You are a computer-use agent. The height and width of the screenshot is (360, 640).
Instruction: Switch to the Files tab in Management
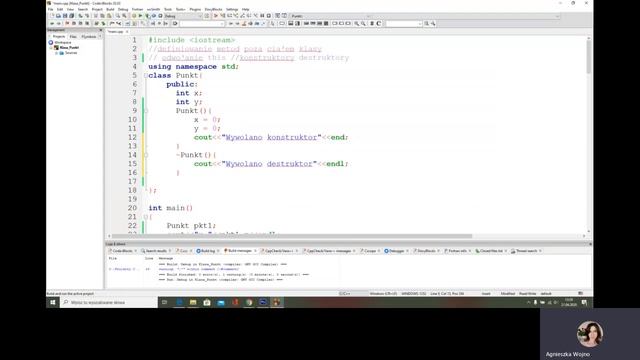(x=73, y=36)
